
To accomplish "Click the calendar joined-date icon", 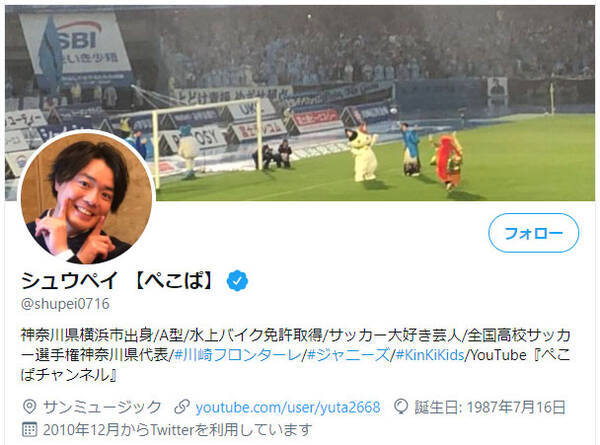I will tap(29, 430).
